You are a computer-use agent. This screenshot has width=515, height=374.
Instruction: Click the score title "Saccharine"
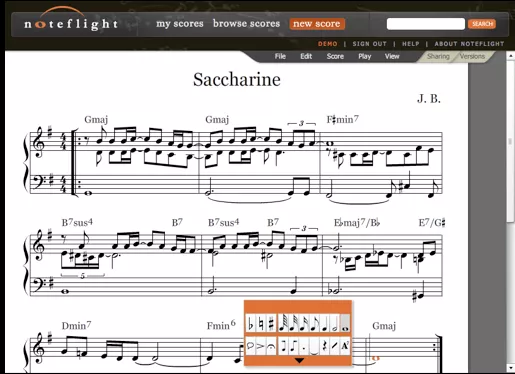[237, 80]
